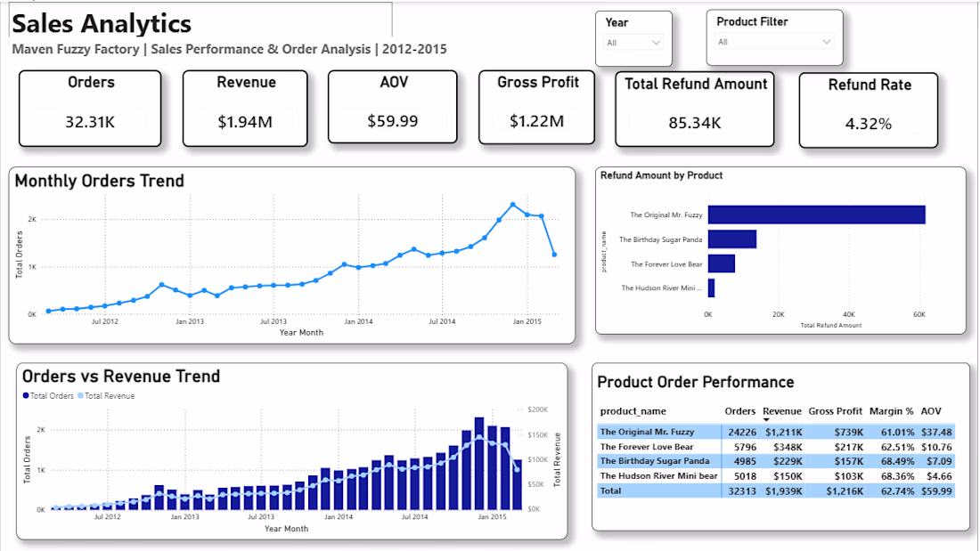Click the 62.74% total margin cell

(896, 491)
